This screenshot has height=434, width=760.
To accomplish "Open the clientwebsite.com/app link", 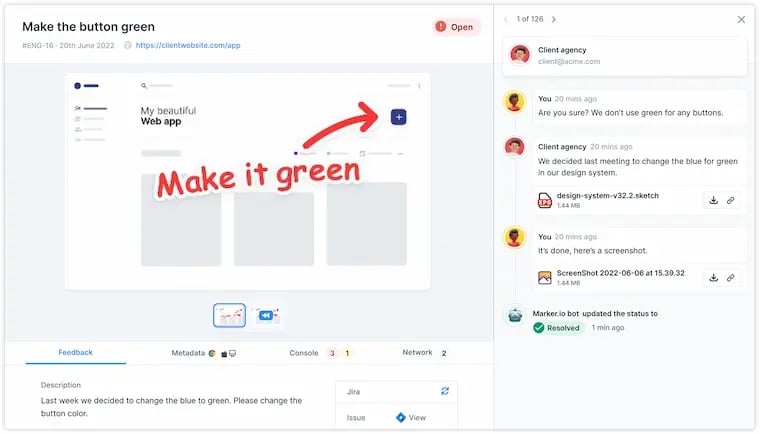I will point(188,45).
